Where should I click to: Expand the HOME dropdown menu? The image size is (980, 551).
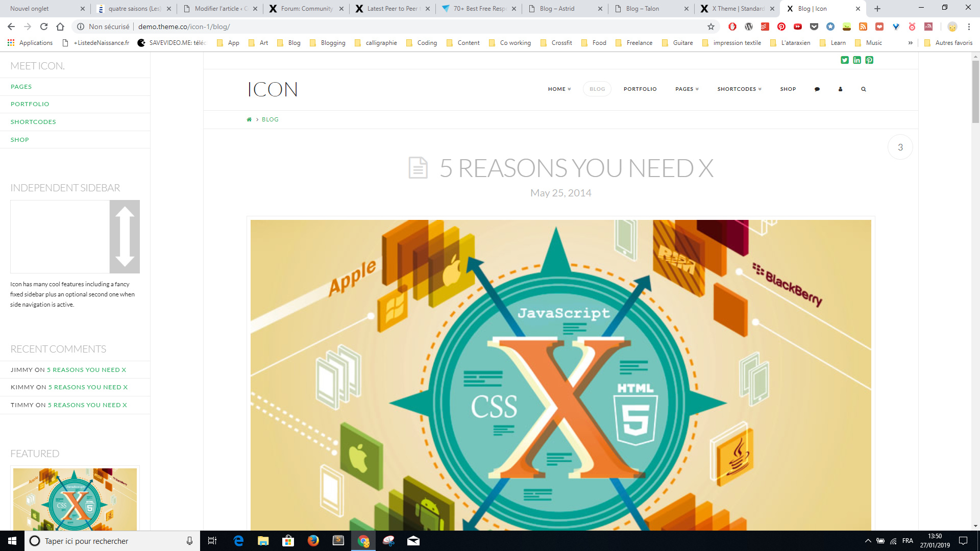coord(559,89)
